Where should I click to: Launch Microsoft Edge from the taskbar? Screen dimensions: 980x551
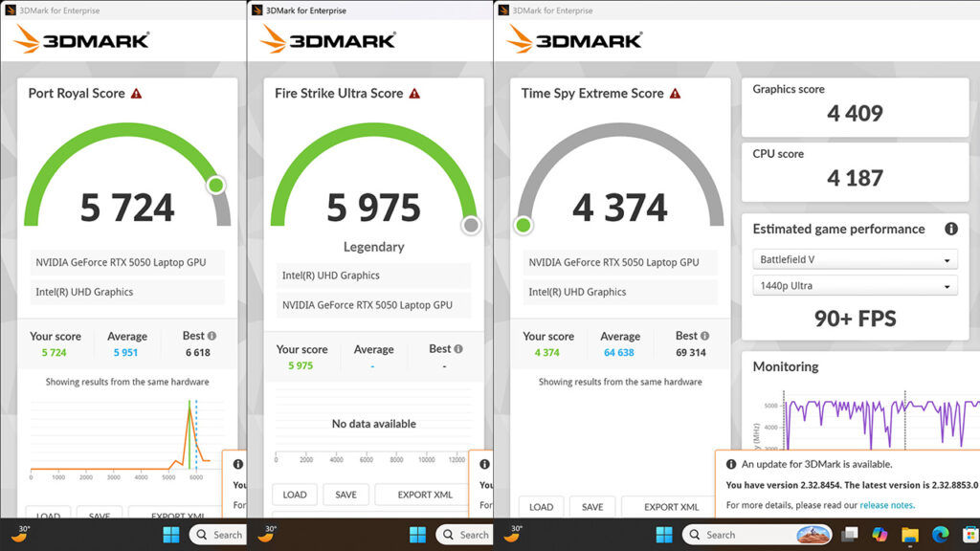(940, 535)
